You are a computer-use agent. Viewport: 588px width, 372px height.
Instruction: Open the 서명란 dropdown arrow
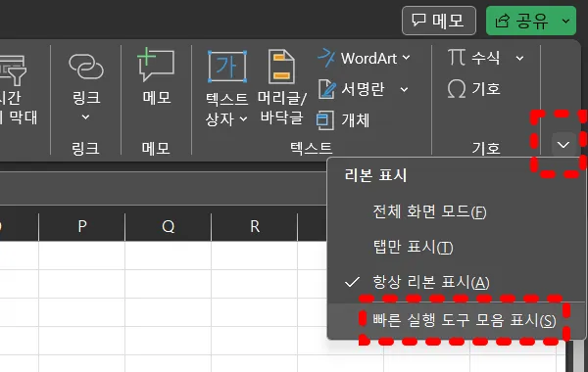pos(404,89)
